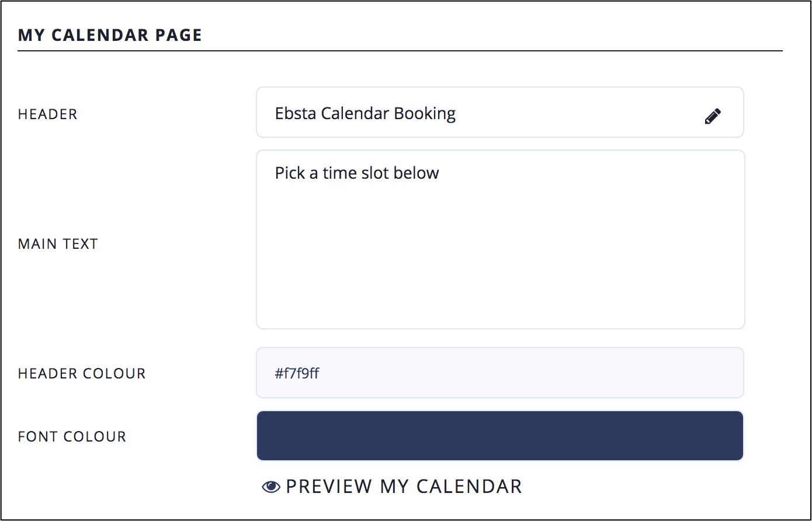Click the pencil edit icon in Header field
The width and height of the screenshot is (812, 521).
pyautogui.click(x=712, y=116)
